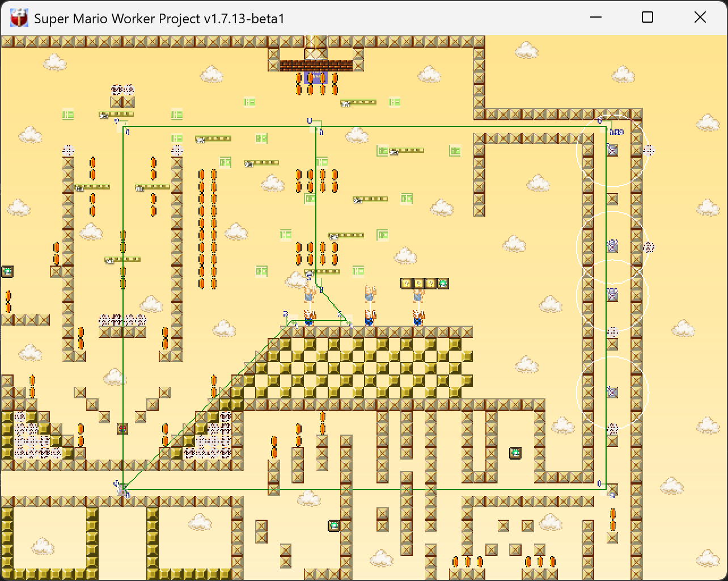Viewport: 728px width, 581px height.
Task: Click the first question block in the row
Action: 407,283
